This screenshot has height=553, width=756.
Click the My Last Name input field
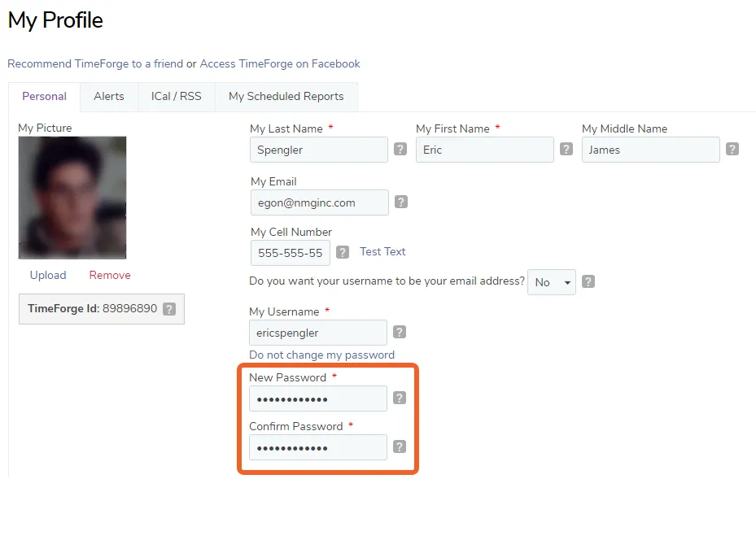[x=319, y=150]
